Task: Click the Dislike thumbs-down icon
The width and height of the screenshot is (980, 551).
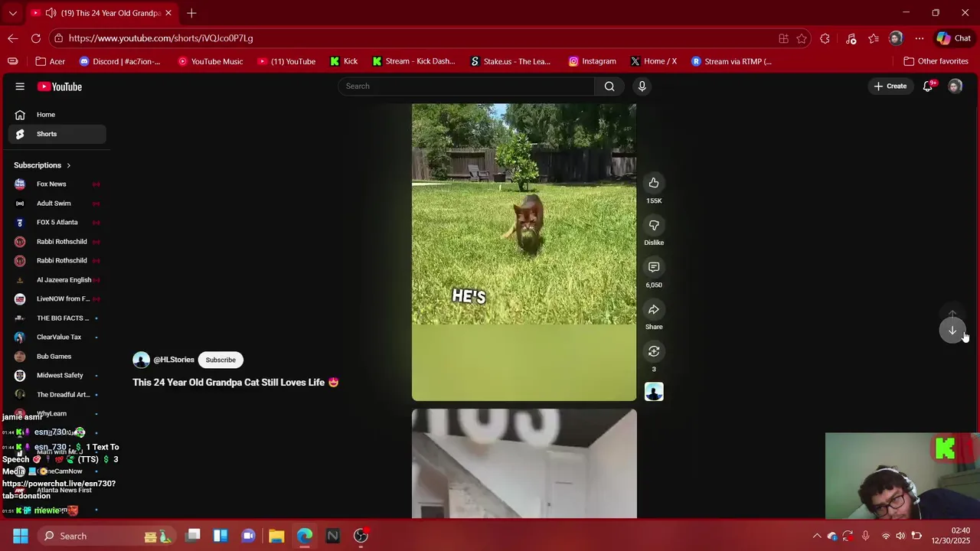Action: pyautogui.click(x=654, y=225)
